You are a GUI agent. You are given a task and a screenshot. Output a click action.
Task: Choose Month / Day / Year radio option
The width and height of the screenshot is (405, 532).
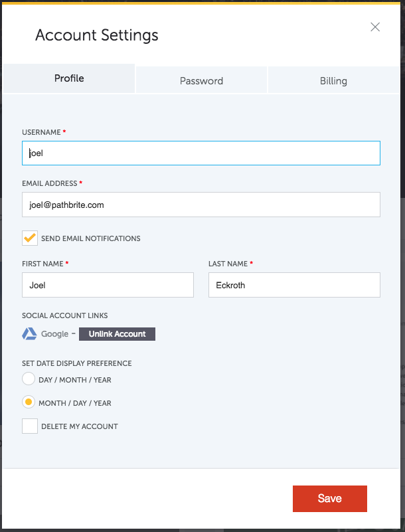(29, 402)
